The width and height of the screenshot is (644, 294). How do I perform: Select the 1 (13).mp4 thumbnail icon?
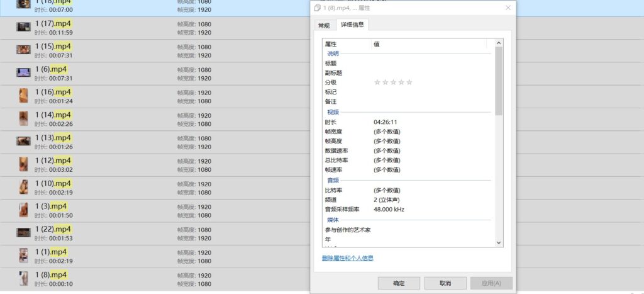pyautogui.click(x=23, y=141)
